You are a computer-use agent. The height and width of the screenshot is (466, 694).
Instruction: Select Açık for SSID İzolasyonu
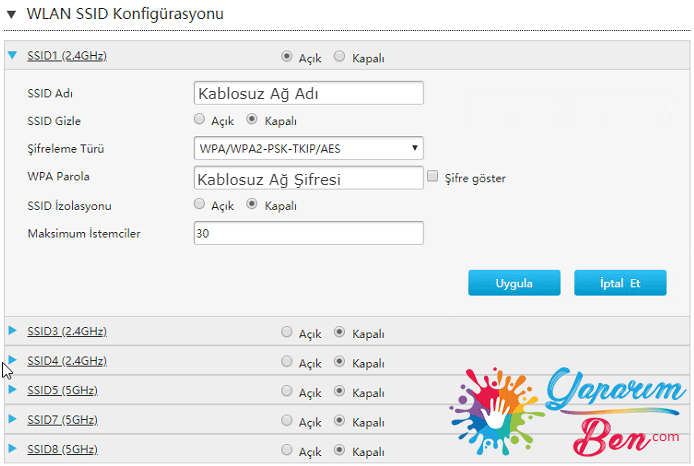click(x=200, y=205)
